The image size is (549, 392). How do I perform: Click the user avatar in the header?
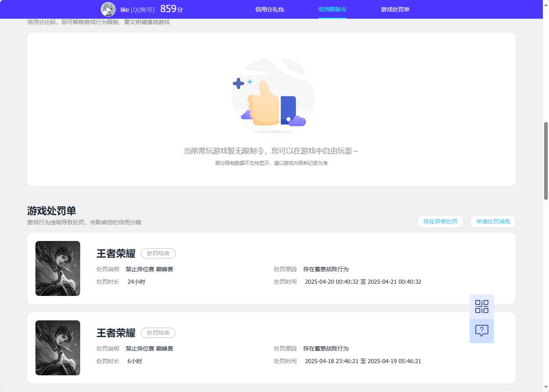[108, 9]
